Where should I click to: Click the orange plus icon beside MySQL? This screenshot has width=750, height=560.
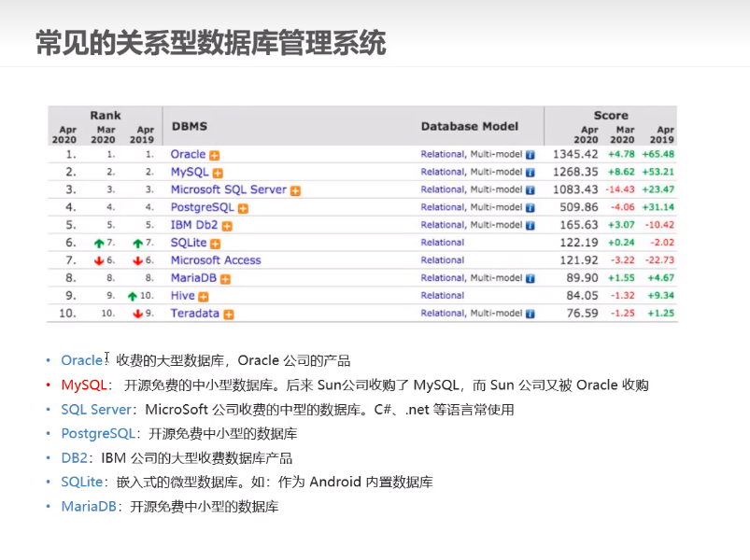point(218,173)
